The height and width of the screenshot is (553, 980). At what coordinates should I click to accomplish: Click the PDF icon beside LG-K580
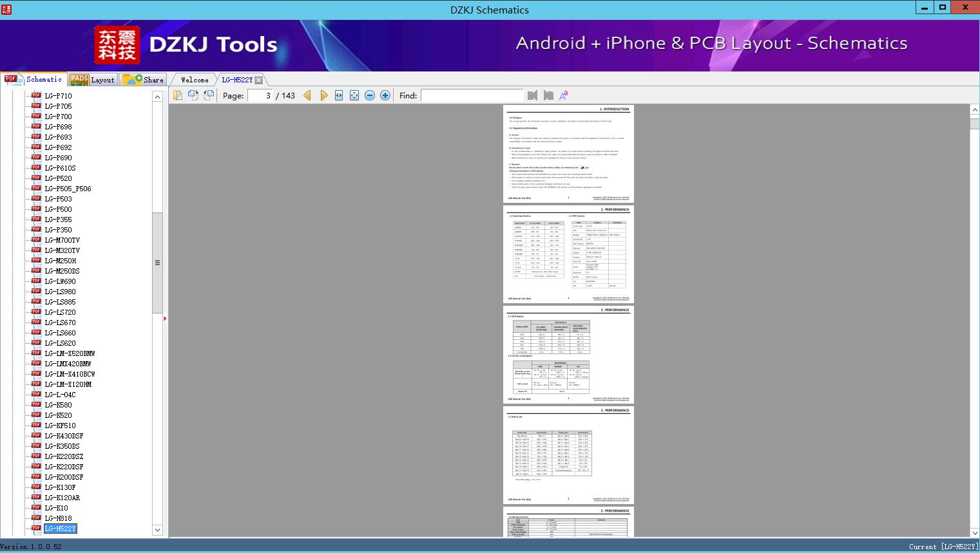point(36,405)
